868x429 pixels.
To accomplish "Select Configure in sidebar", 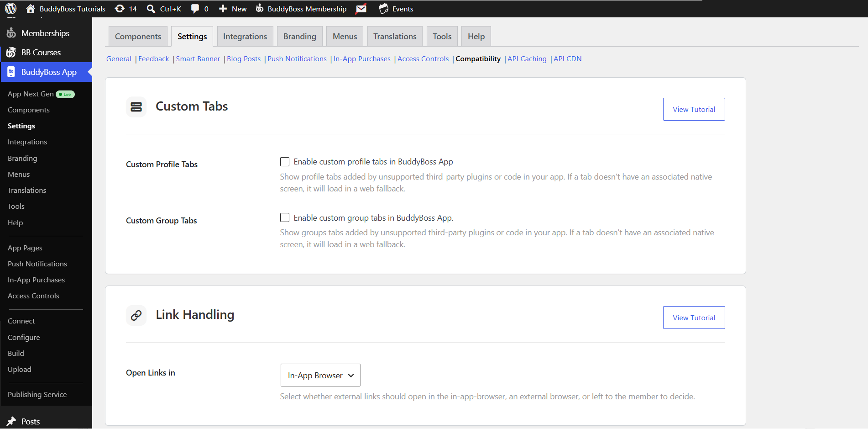I will (24, 337).
